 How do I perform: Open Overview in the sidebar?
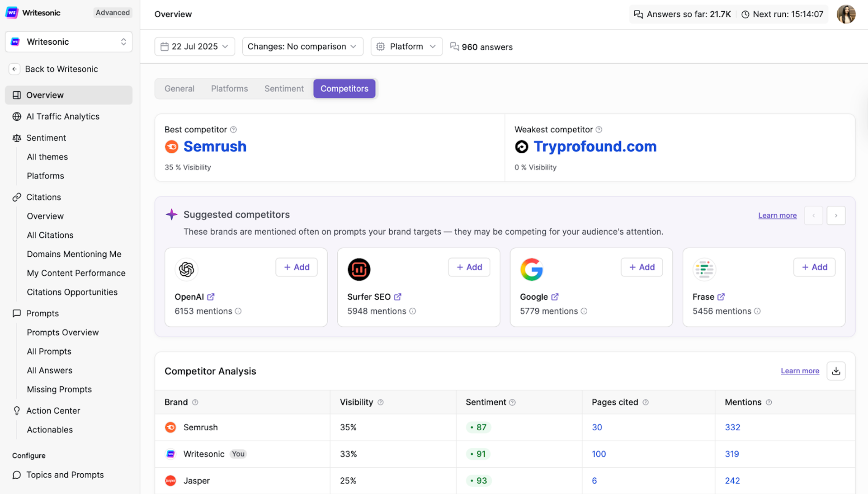69,95
